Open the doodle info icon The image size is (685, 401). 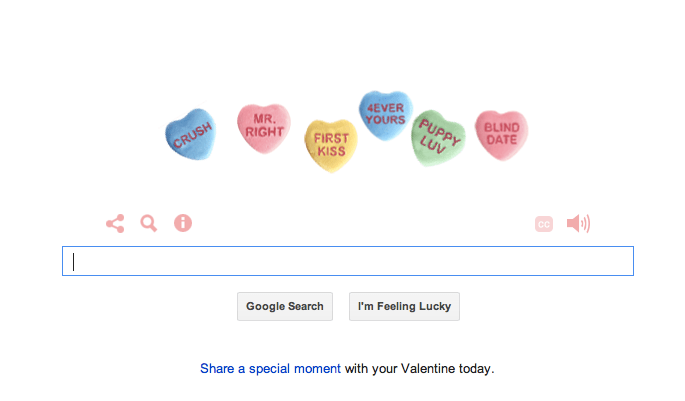point(183,223)
